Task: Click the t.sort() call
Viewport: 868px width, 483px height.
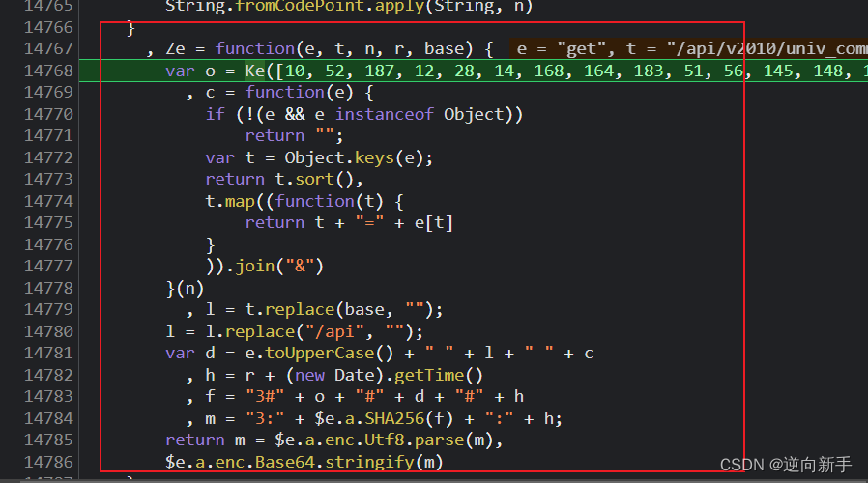Action: (x=314, y=180)
